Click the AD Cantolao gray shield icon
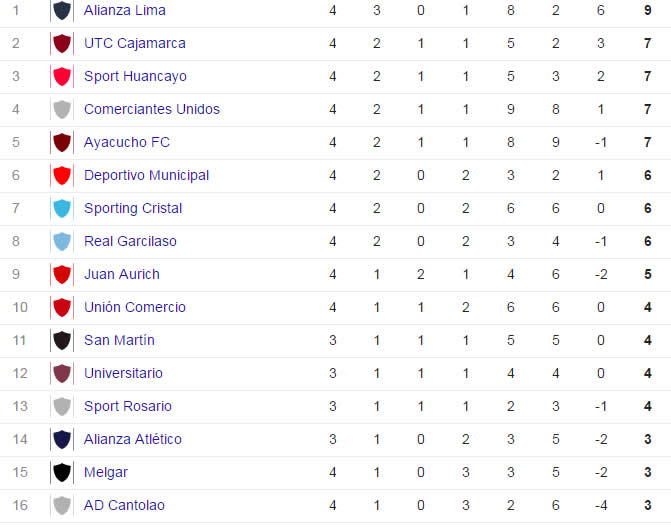The image size is (671, 531). (62, 505)
